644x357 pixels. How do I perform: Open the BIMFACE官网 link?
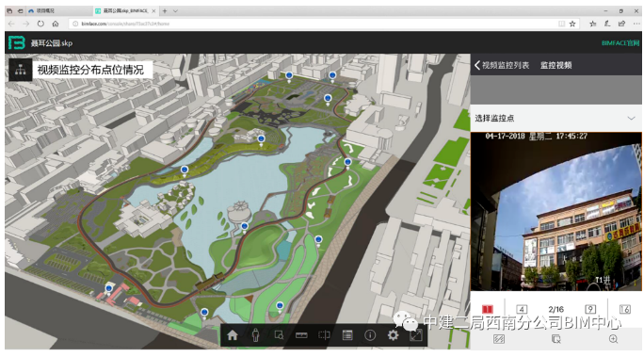click(620, 42)
